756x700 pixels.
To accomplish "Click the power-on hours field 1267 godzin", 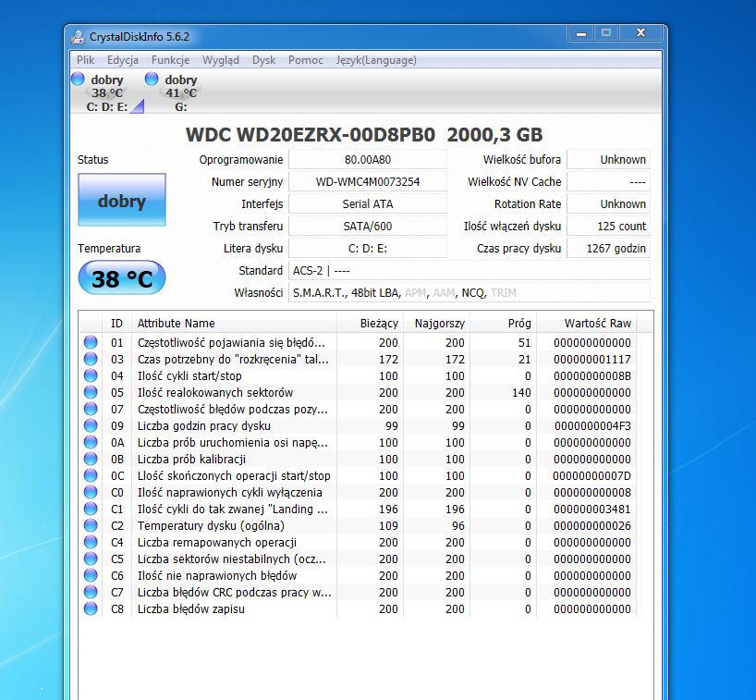I will click(x=608, y=249).
